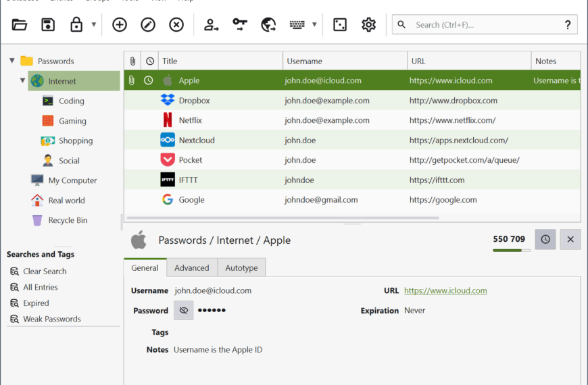Click TOTP clock button in preview
This screenshot has width=588, height=385.
click(545, 239)
